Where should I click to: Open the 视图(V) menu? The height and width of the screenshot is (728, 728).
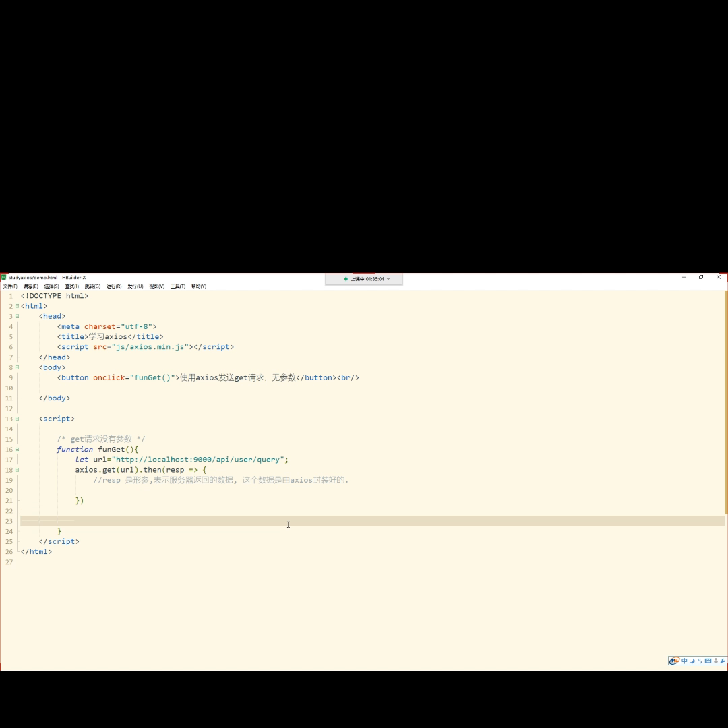coord(157,286)
